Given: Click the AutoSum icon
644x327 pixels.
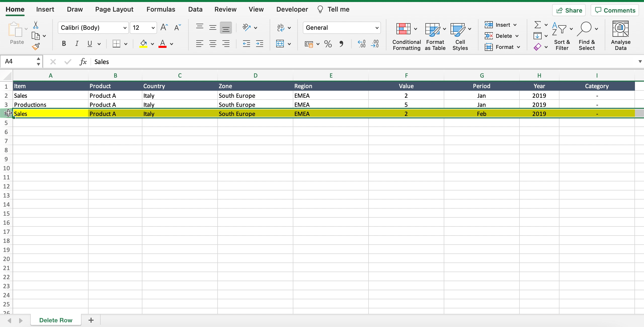Looking at the screenshot, I should click(537, 25).
